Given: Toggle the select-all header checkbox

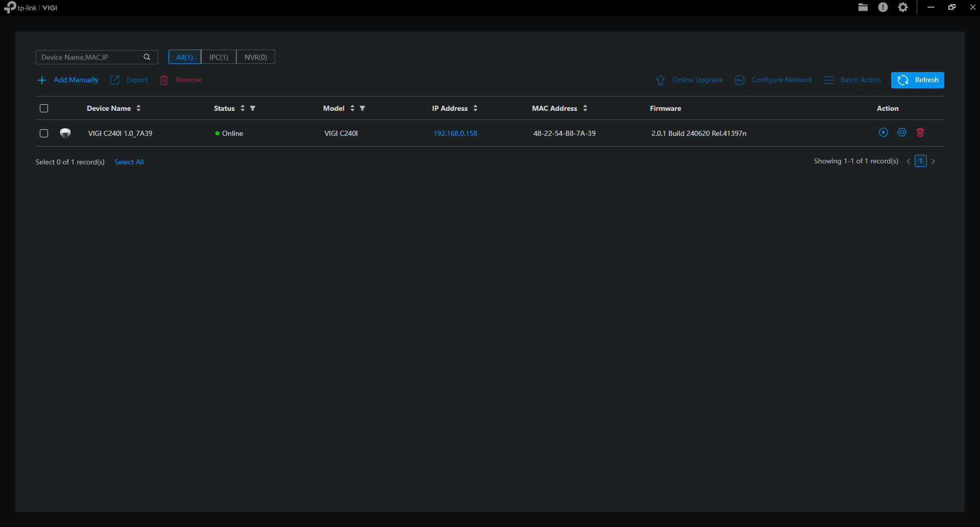Looking at the screenshot, I should click(x=44, y=108).
